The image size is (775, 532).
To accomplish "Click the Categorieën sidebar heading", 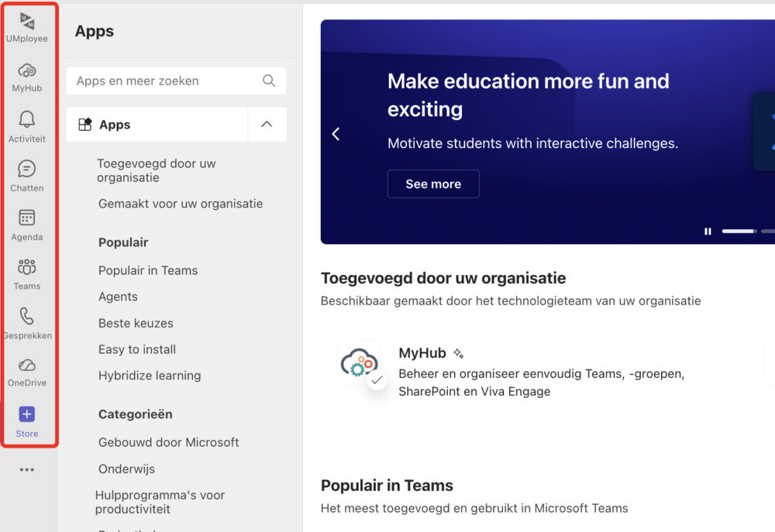I will pyautogui.click(x=135, y=414).
